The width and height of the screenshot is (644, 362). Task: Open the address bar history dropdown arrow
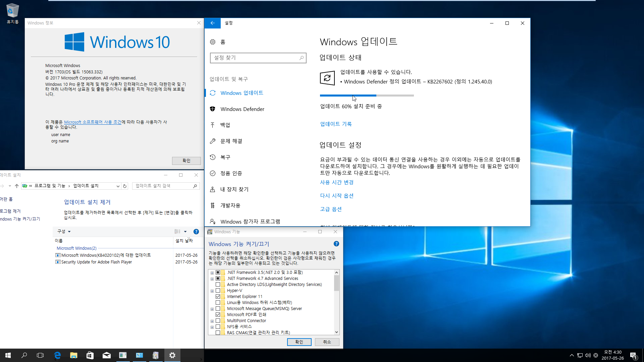(118, 186)
